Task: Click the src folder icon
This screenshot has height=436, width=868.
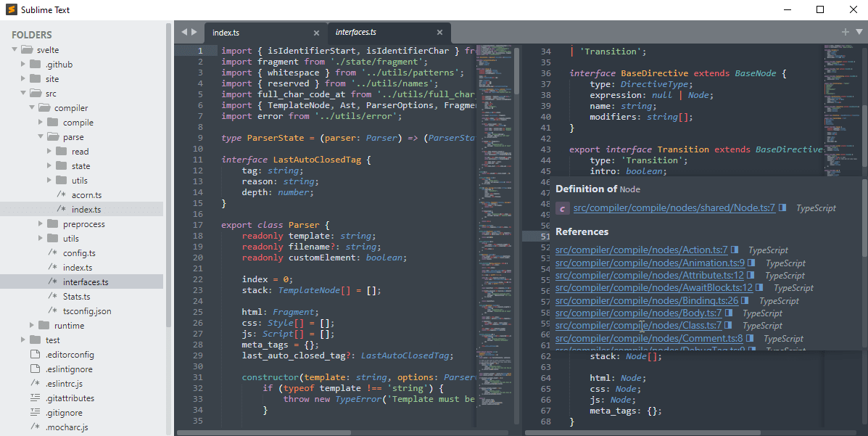Action: [x=36, y=93]
